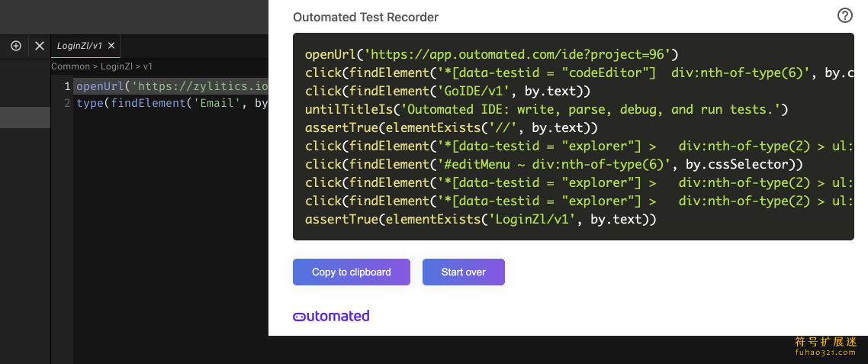
Task: Click the circled plus add icon
Action: click(16, 46)
